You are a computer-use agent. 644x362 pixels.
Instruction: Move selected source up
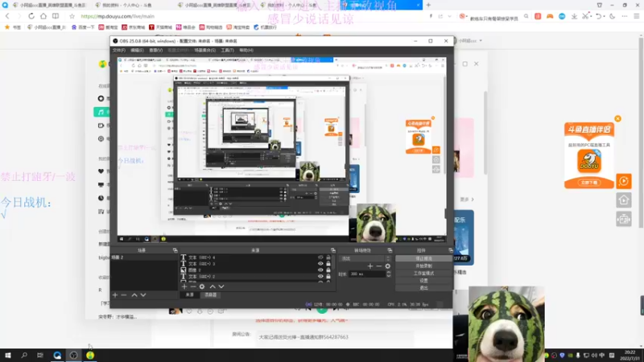coord(213,286)
